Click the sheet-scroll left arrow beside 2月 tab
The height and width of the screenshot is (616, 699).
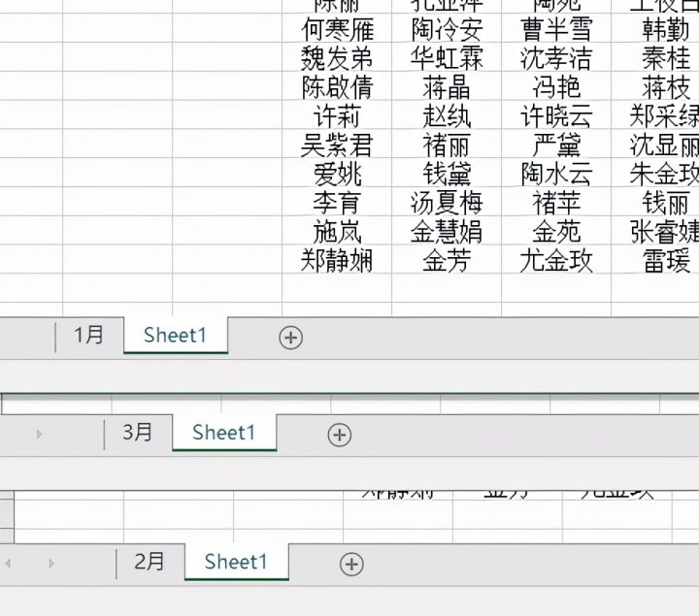(x=9, y=564)
